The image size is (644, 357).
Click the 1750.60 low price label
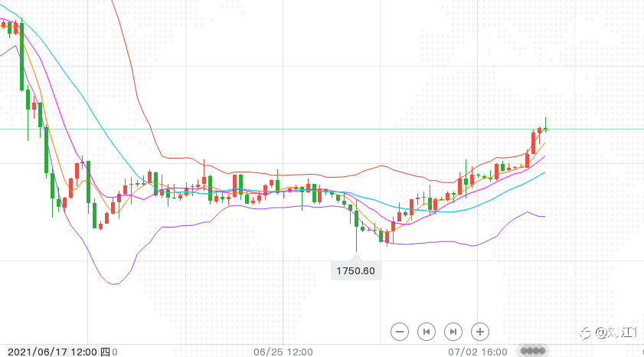point(356,271)
